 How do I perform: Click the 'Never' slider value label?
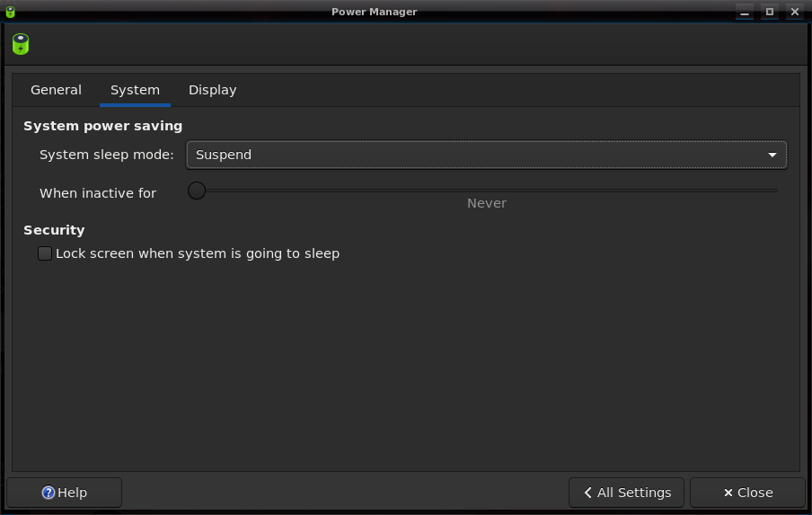click(x=487, y=203)
